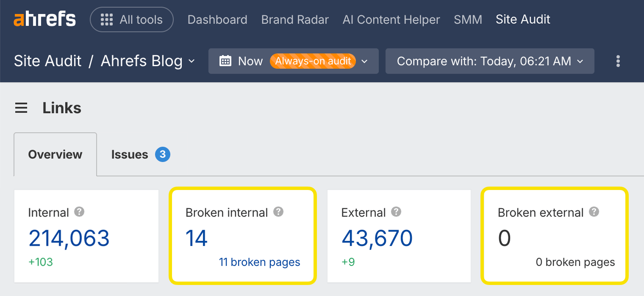
Task: Open the All tools grid icon
Action: point(106,19)
